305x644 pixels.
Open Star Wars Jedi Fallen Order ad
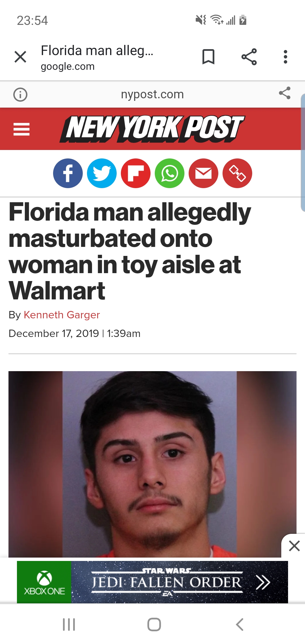pos(152,582)
